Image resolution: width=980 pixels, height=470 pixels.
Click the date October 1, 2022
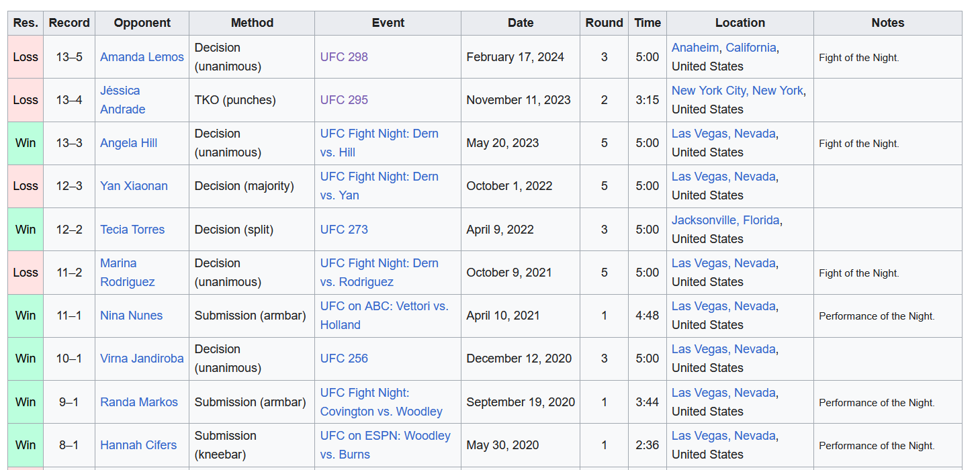point(509,186)
